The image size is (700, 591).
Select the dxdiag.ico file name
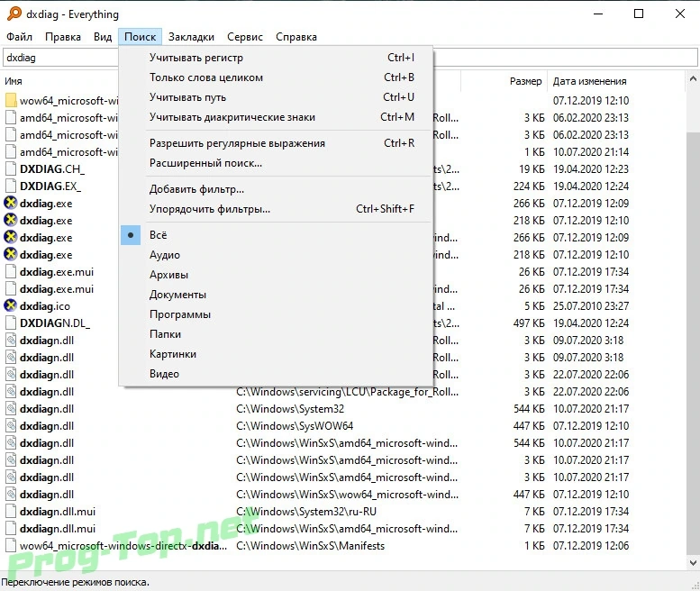click(x=45, y=306)
